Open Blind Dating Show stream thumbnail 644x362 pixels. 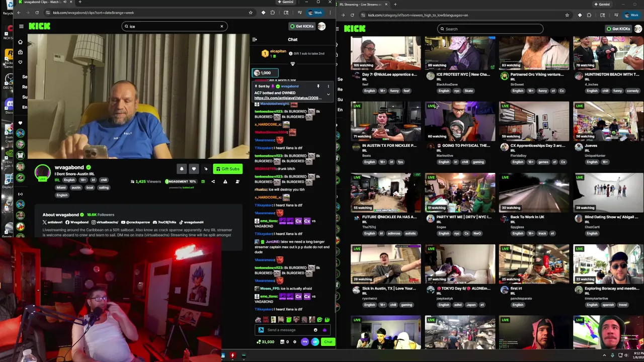tap(608, 192)
